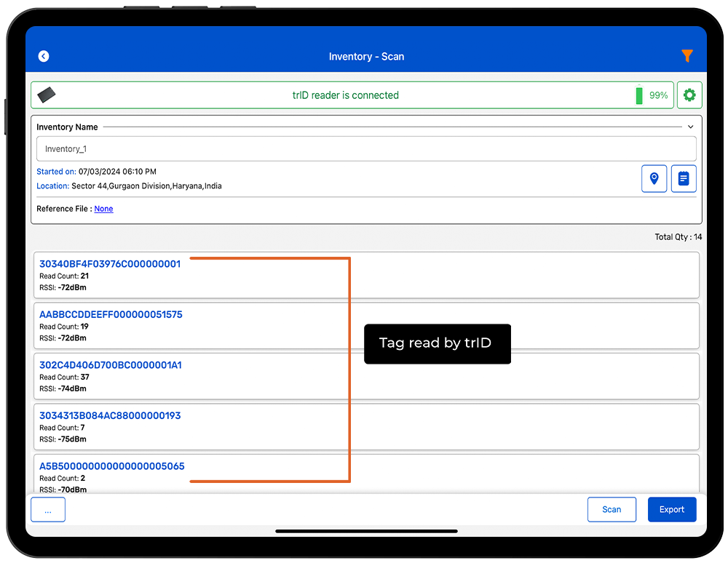Tap the back arrow icon in header
The width and height of the screenshot is (728, 563).
tap(44, 56)
